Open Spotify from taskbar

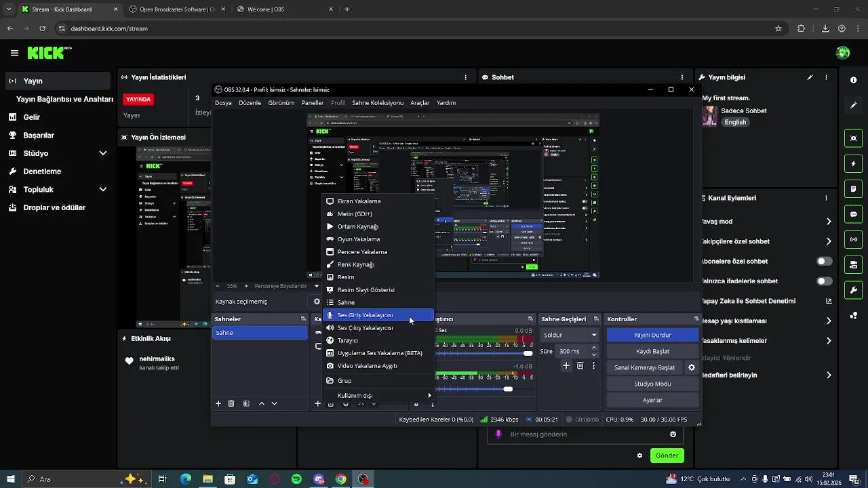click(x=296, y=479)
